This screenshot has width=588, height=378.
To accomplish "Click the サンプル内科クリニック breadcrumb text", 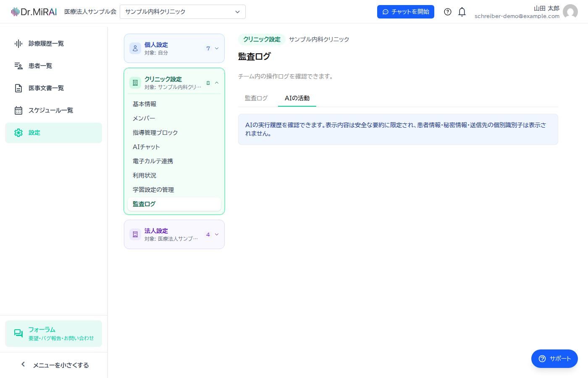I will coord(319,39).
